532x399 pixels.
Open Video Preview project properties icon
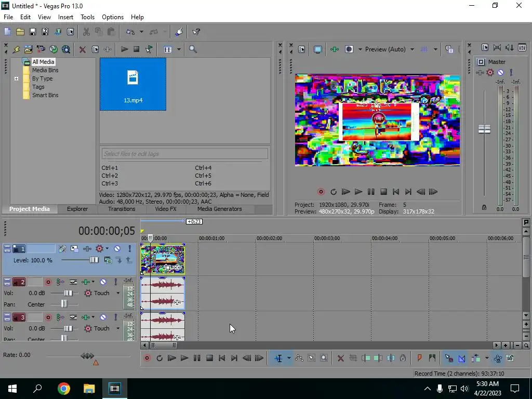pyautogui.click(x=302, y=49)
